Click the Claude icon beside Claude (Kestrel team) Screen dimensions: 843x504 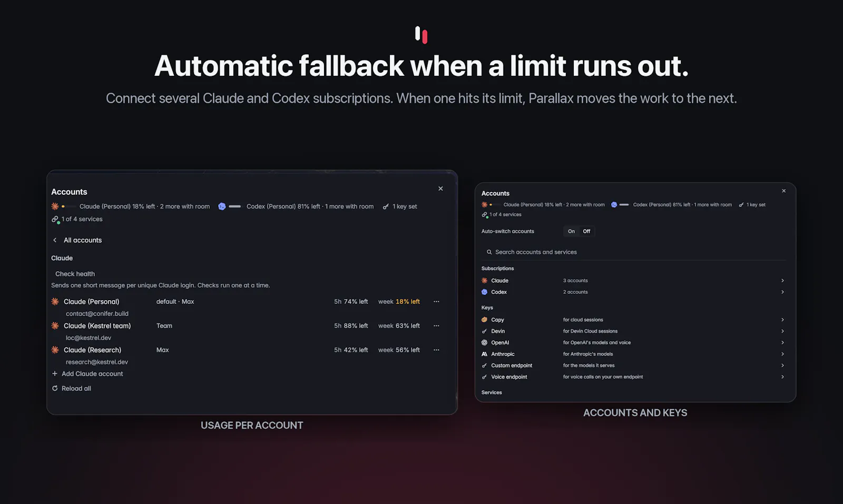[x=55, y=326]
